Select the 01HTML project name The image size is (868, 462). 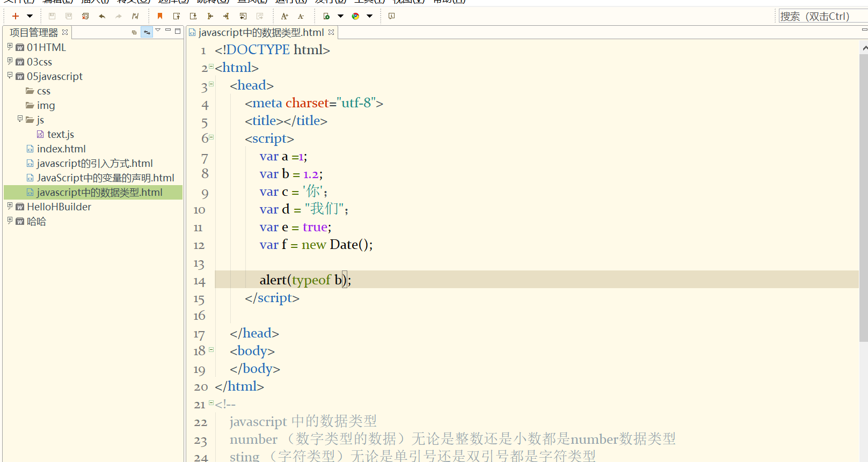pyautogui.click(x=46, y=48)
